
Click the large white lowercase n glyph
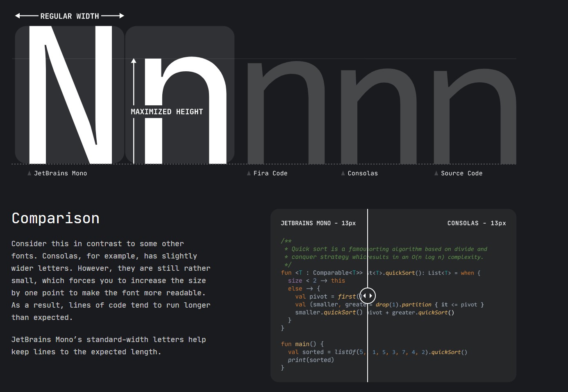tap(186, 111)
